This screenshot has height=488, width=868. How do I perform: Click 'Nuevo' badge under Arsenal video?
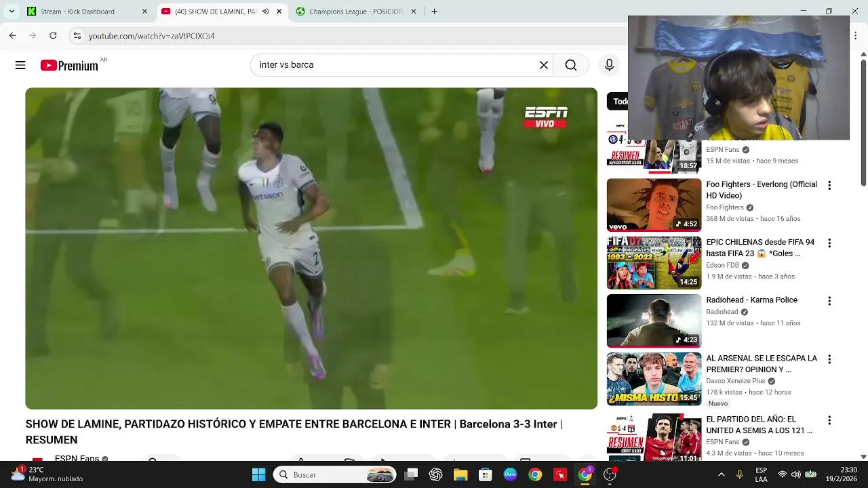point(718,403)
